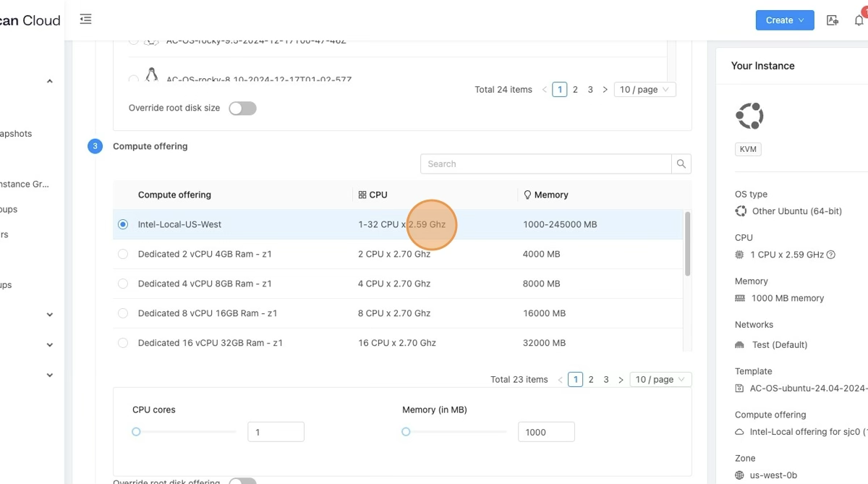
Task: Click the CPU speed help question icon
Action: [x=831, y=255]
